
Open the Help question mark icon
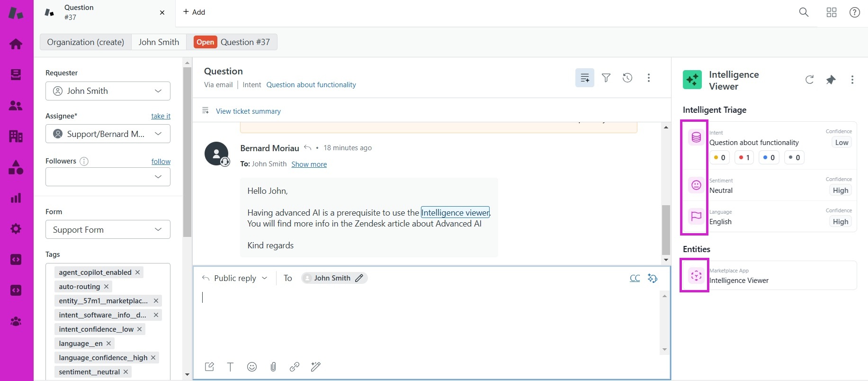click(x=855, y=12)
